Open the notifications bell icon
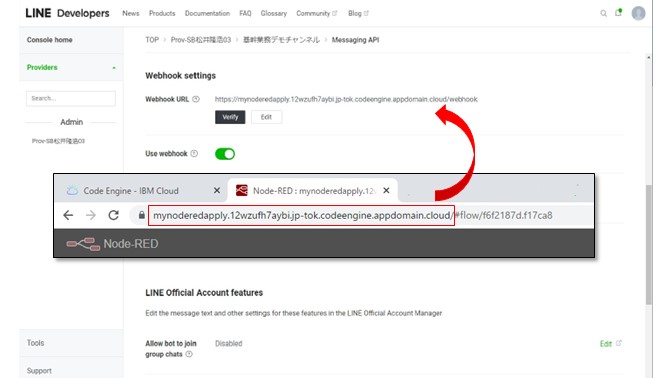 (x=618, y=12)
